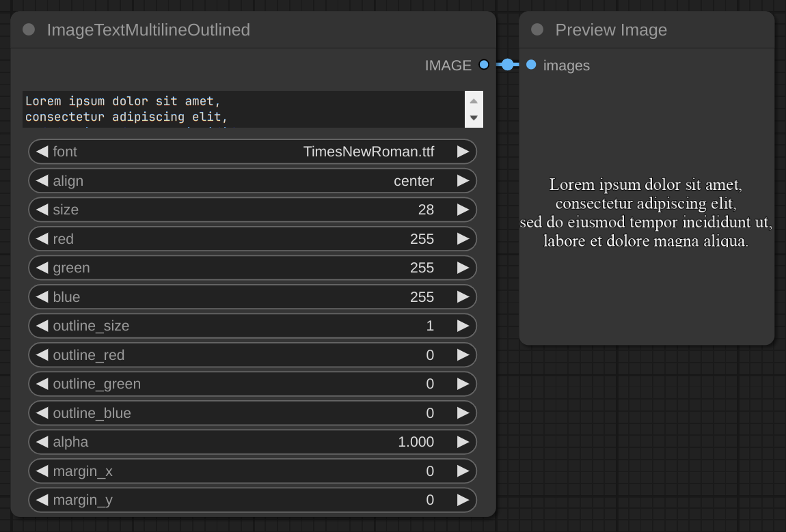Click inside the multiline text input box

click(243, 109)
